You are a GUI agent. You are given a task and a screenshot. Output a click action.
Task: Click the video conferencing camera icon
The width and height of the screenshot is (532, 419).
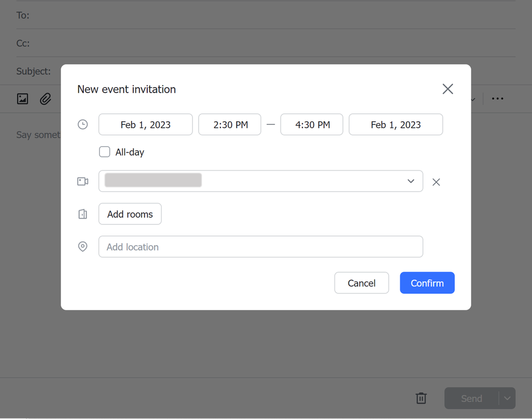pyautogui.click(x=82, y=181)
